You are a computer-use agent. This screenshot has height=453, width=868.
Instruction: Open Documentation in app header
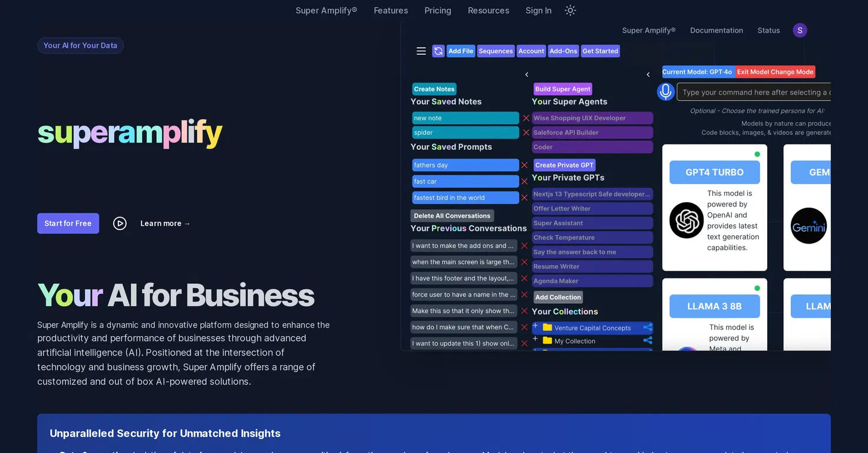[x=717, y=31]
